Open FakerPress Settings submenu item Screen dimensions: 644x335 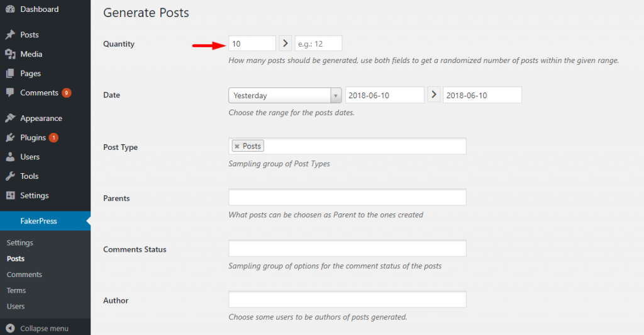click(20, 242)
